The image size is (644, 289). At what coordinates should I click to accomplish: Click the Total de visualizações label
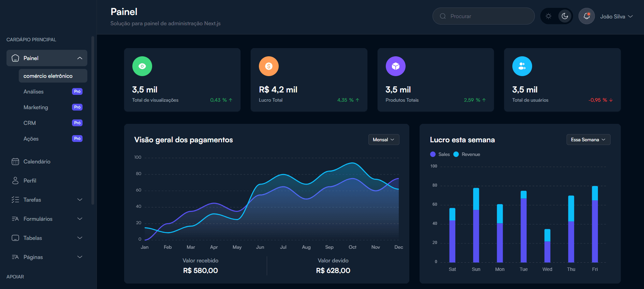pos(155,100)
